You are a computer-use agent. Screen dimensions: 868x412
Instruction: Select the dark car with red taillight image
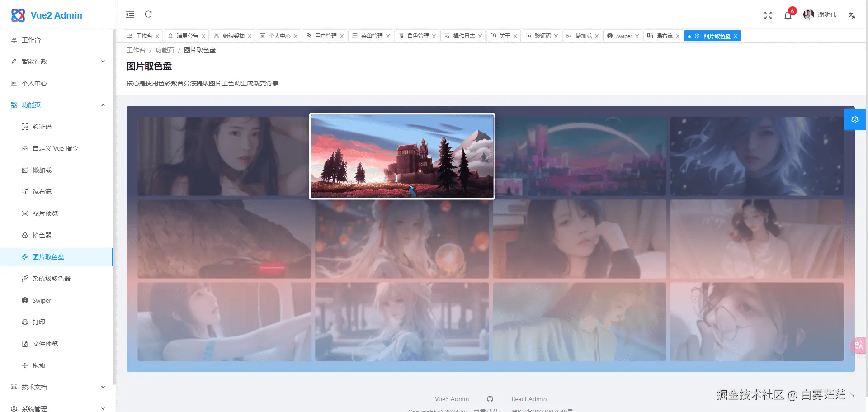pyautogui.click(x=224, y=239)
